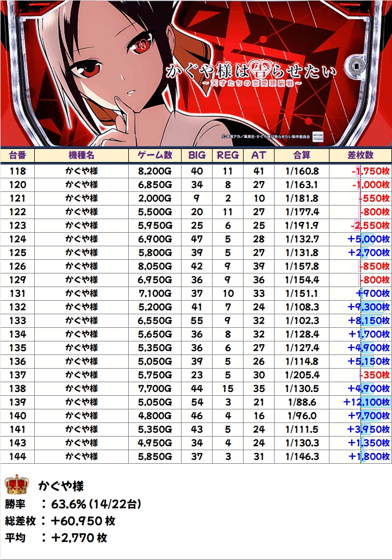This screenshot has width=392, height=560.
Task: Select machine number 143 cell
Action: tap(17, 443)
